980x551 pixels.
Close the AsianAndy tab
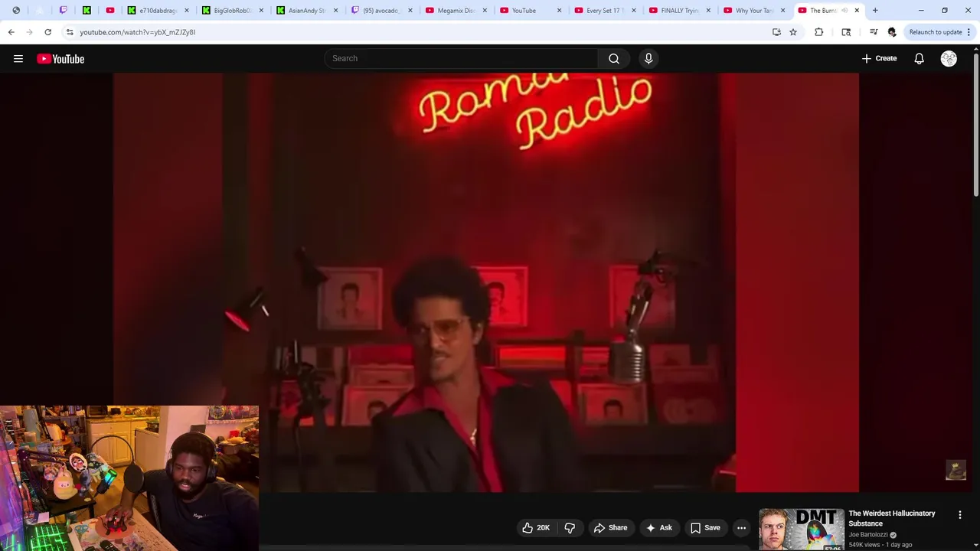click(x=335, y=11)
